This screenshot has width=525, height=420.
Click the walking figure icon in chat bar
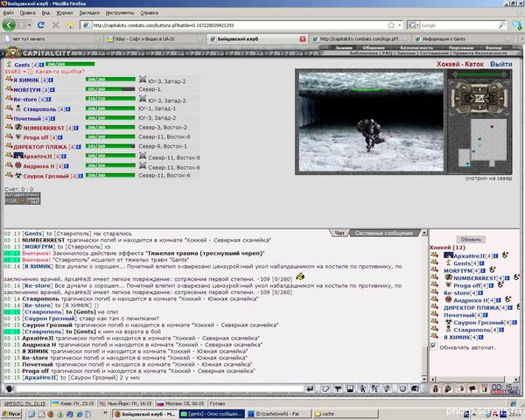(362, 388)
